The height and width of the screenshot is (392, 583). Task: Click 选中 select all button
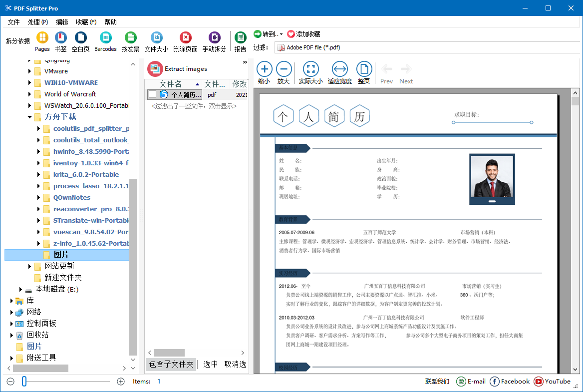click(x=211, y=364)
